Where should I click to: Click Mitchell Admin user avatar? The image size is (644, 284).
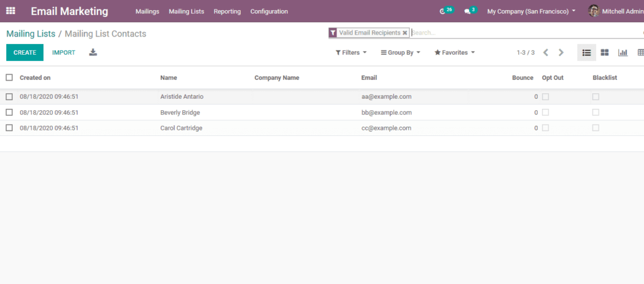(x=594, y=11)
